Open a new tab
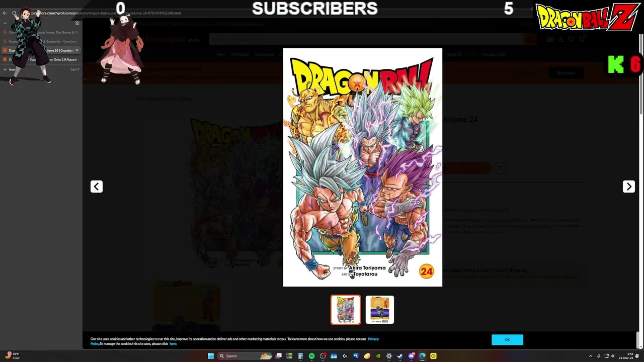The image size is (644, 362). [40, 69]
